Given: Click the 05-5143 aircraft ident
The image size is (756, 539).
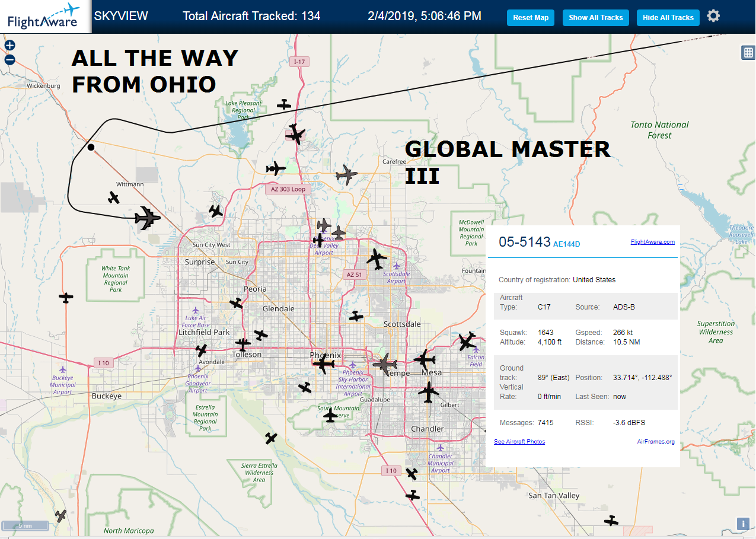Looking at the screenshot, I should [525, 242].
